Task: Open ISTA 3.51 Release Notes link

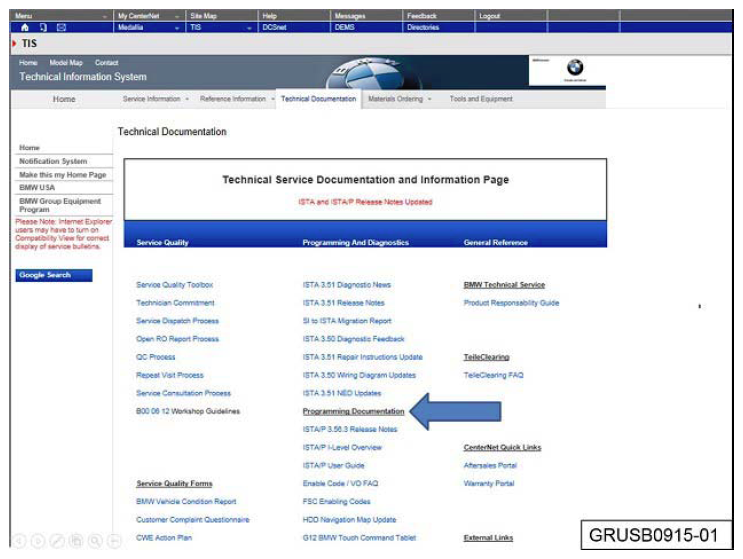Action: (344, 303)
